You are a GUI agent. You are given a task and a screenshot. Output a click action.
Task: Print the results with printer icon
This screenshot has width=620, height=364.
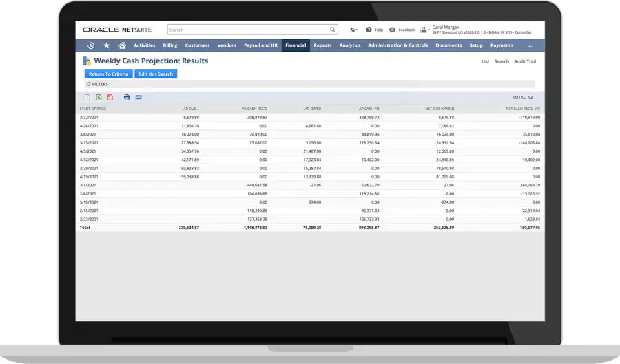point(127,97)
